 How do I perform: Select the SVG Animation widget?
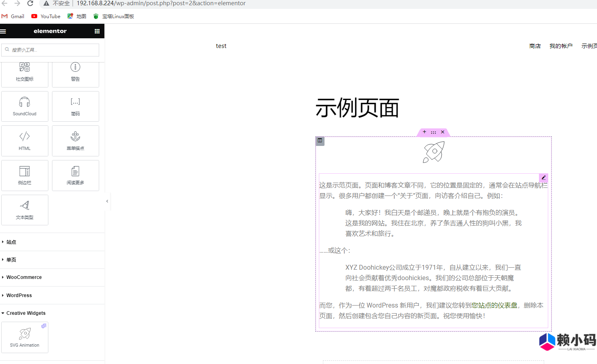pos(25,337)
